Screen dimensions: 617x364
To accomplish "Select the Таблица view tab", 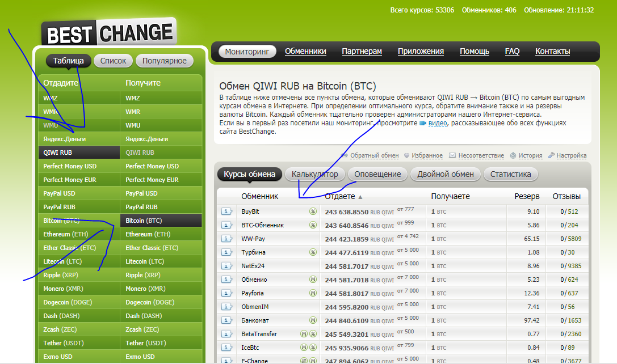I will [x=69, y=61].
